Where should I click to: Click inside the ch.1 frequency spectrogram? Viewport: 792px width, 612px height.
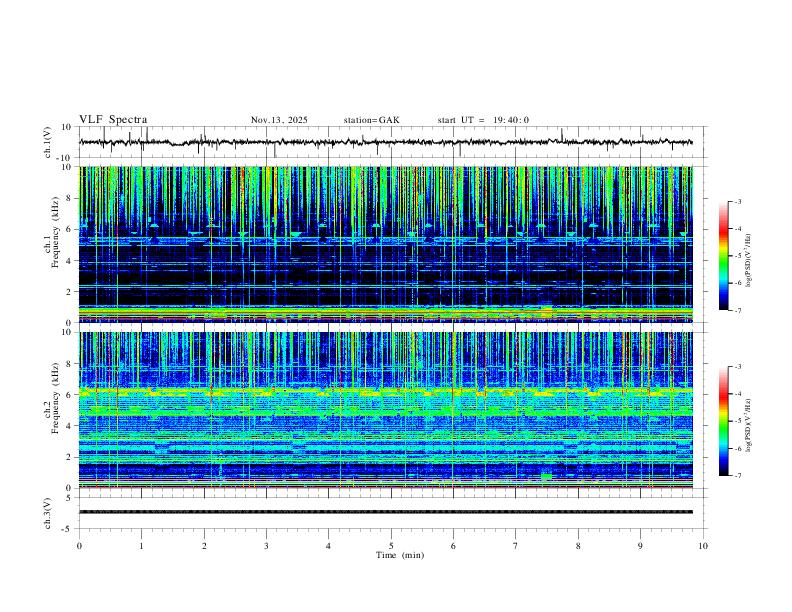click(x=386, y=244)
